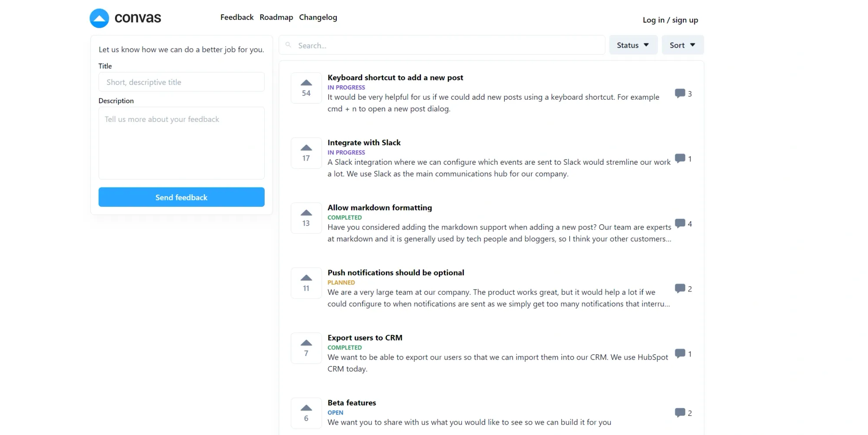This screenshot has height=435, width=868.
Task: Click the Convas logo icon
Action: [99, 18]
